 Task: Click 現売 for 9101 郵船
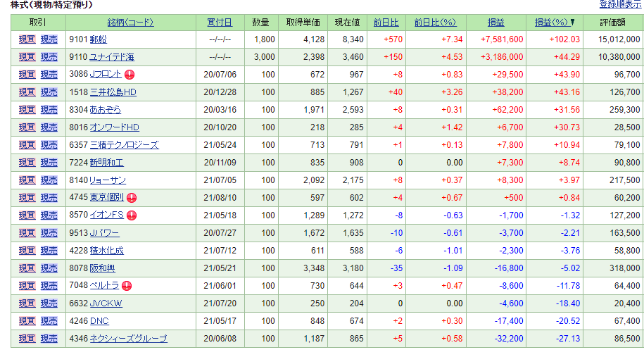pos(49,39)
